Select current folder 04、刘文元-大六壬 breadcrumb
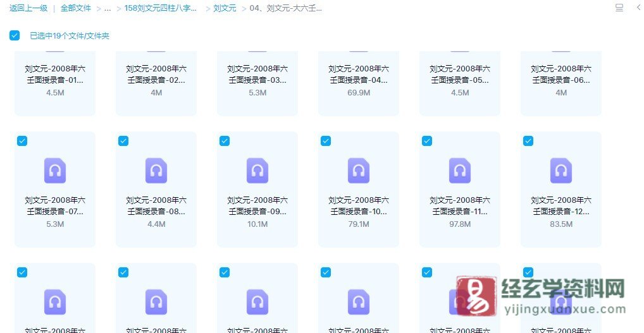The image size is (644, 333). click(x=285, y=8)
